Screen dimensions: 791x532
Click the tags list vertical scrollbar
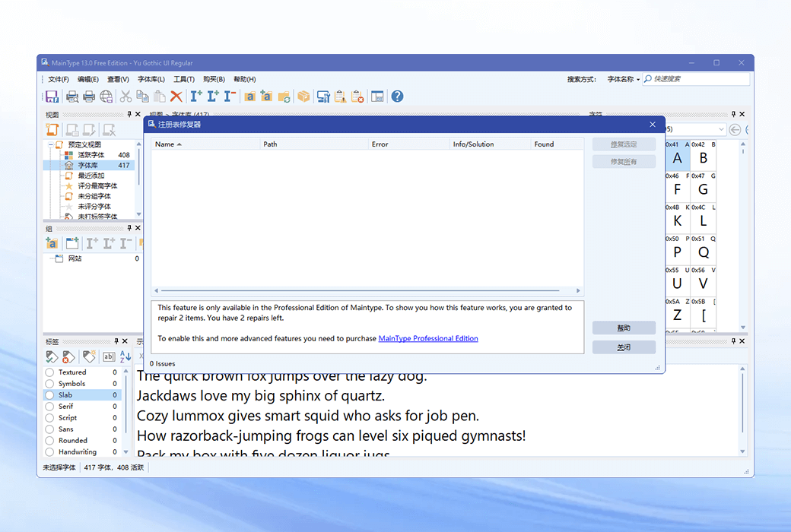click(x=126, y=411)
